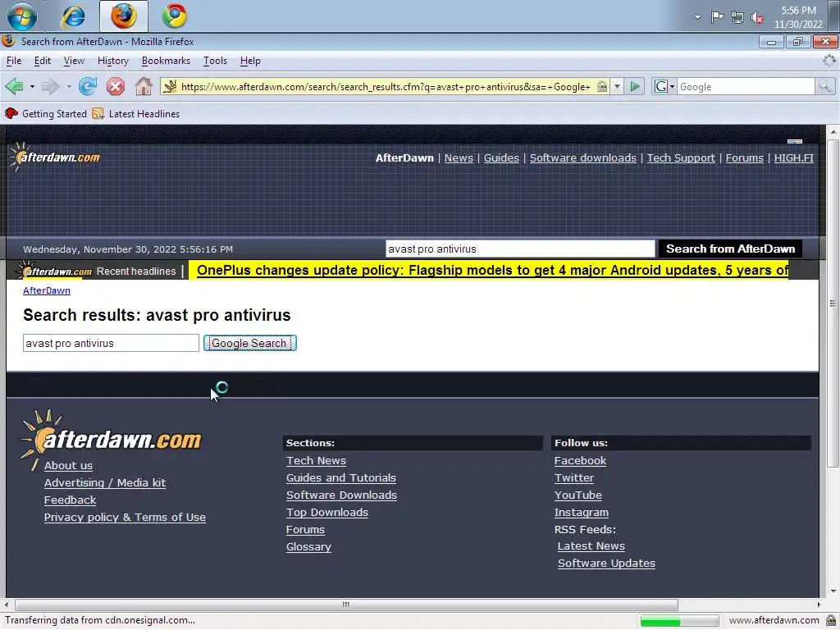Click the results page search text field
Viewport: 840px width, 630px height.
(111, 343)
